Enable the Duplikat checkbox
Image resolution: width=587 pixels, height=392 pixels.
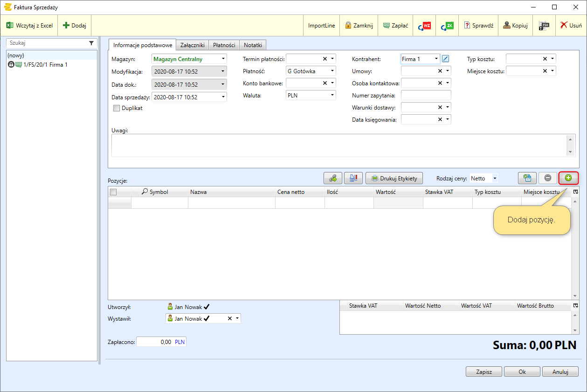[x=117, y=108]
